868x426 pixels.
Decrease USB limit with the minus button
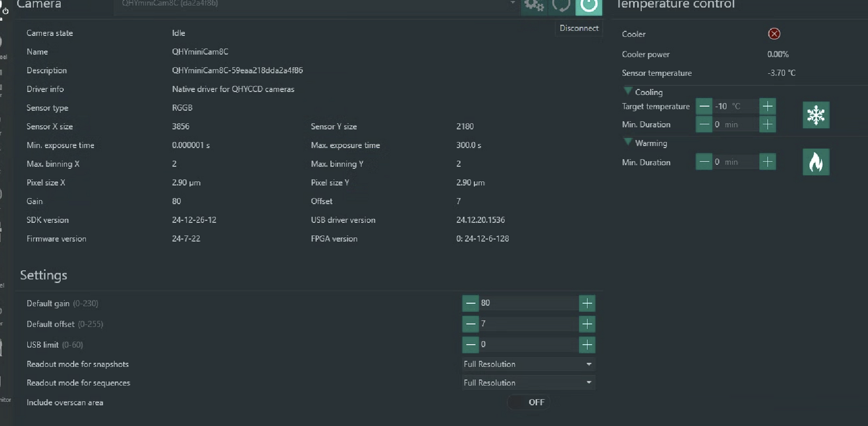click(x=470, y=344)
